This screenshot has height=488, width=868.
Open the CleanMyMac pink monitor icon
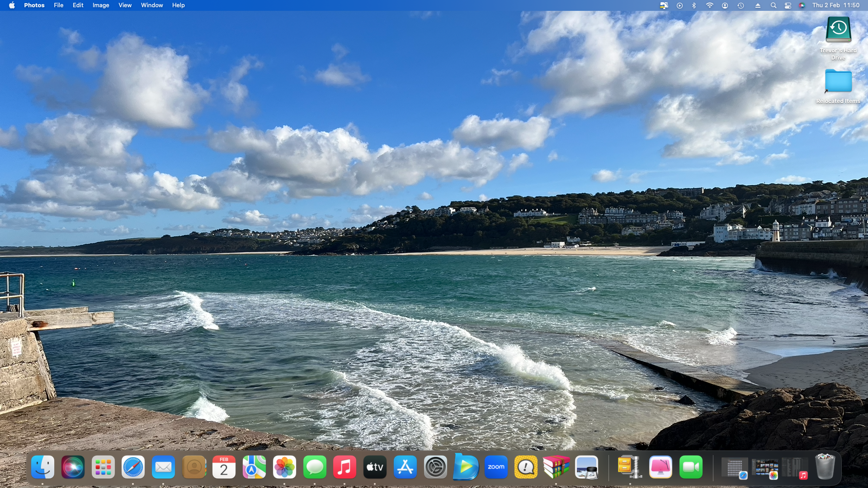660,467
